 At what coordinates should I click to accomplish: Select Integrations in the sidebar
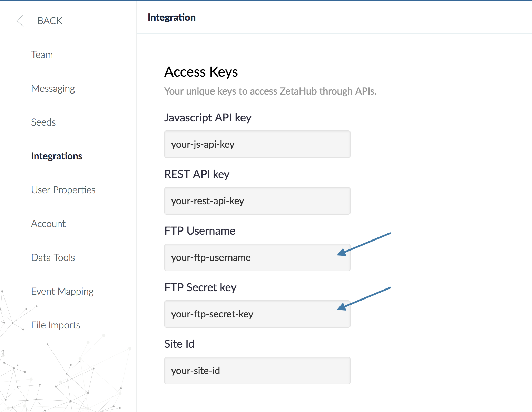tap(57, 156)
